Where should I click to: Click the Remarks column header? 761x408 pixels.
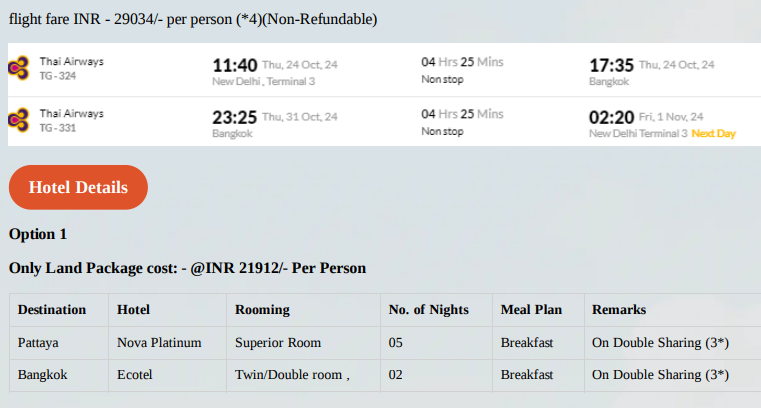tap(619, 310)
